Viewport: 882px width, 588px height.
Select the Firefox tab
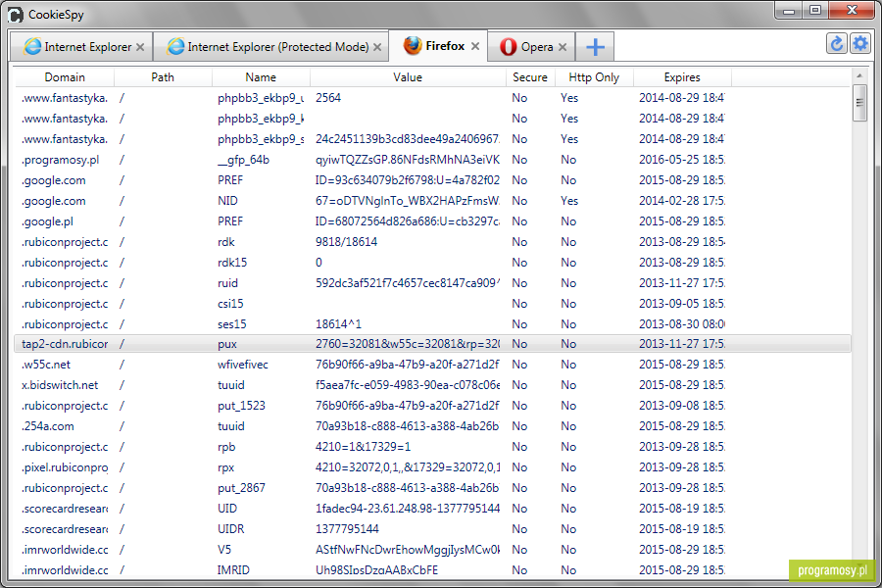pos(438,46)
